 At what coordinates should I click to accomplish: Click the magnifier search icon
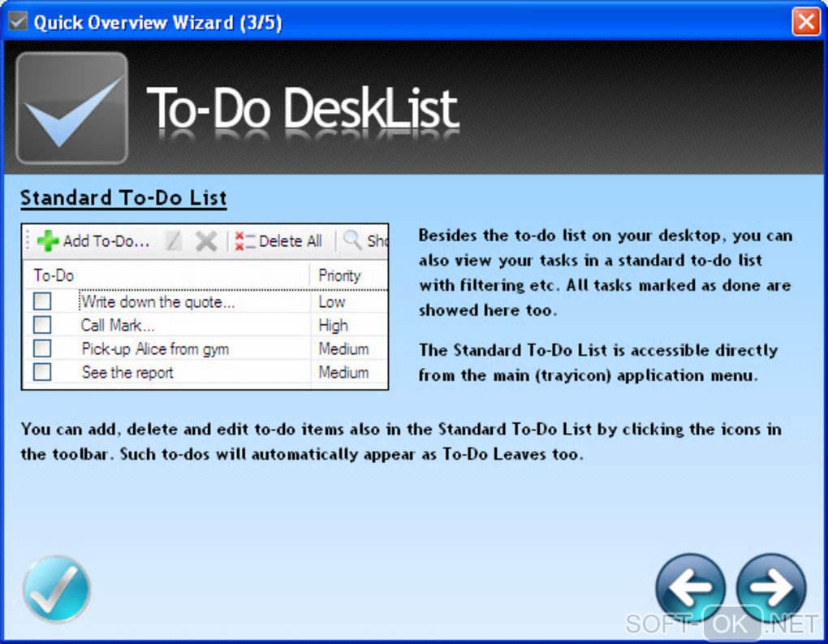point(351,240)
